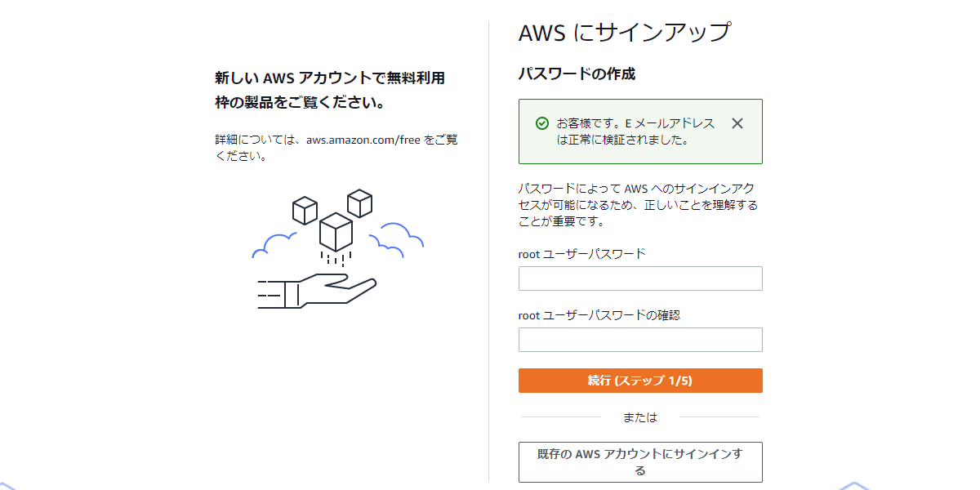
Task: Focus the root ユーザーパスワードの確認 input field
Action: pyautogui.click(x=640, y=340)
